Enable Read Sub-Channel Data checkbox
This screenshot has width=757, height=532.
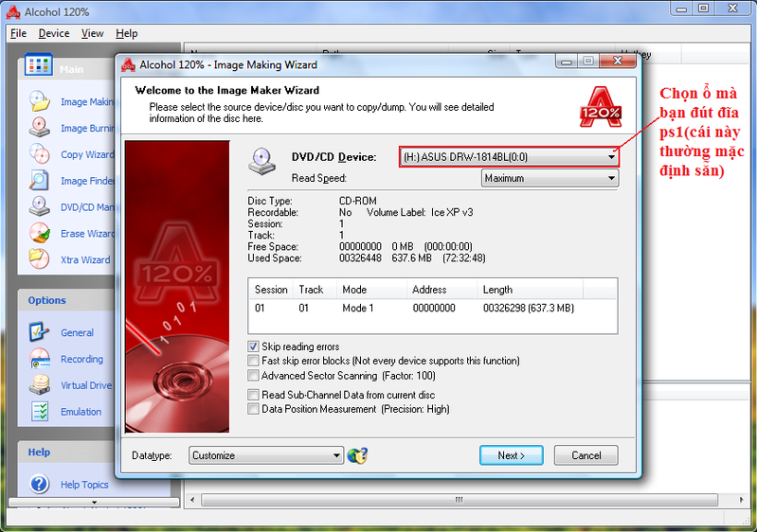coord(253,395)
